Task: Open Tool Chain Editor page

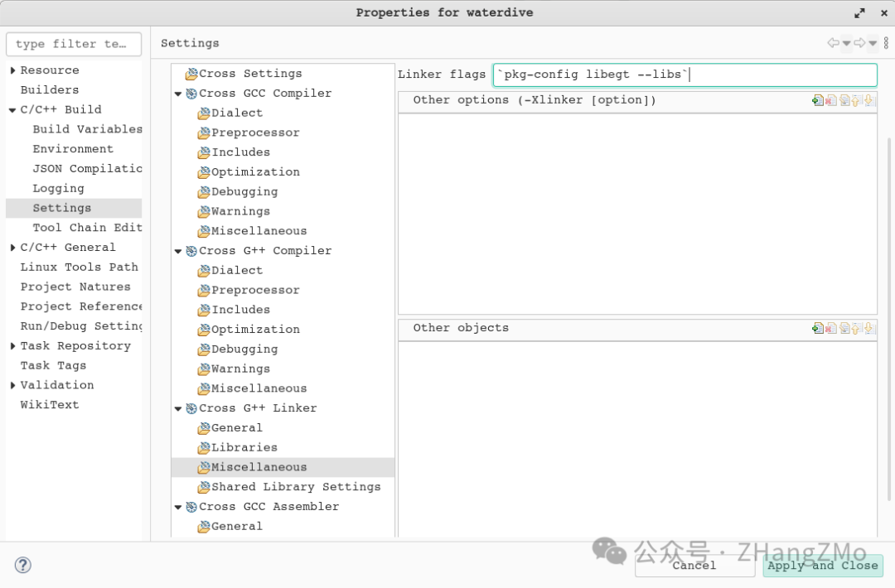Action: (x=87, y=228)
